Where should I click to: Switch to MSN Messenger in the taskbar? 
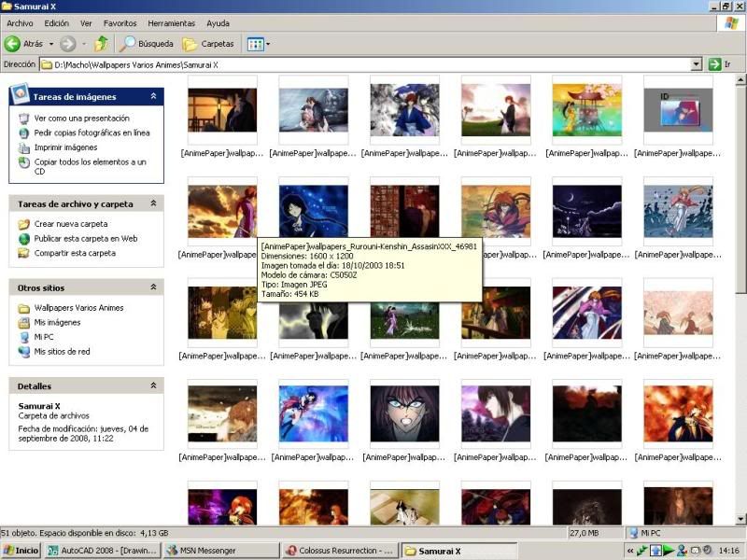pyautogui.click(x=221, y=551)
